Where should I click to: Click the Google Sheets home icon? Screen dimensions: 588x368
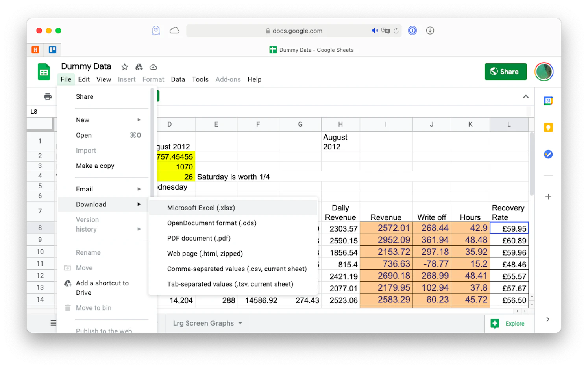coord(44,72)
